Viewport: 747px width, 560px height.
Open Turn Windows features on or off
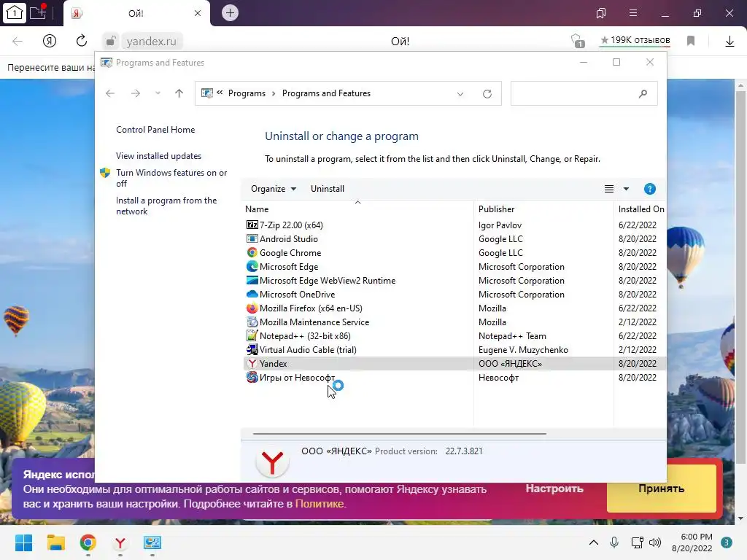pyautogui.click(x=171, y=178)
